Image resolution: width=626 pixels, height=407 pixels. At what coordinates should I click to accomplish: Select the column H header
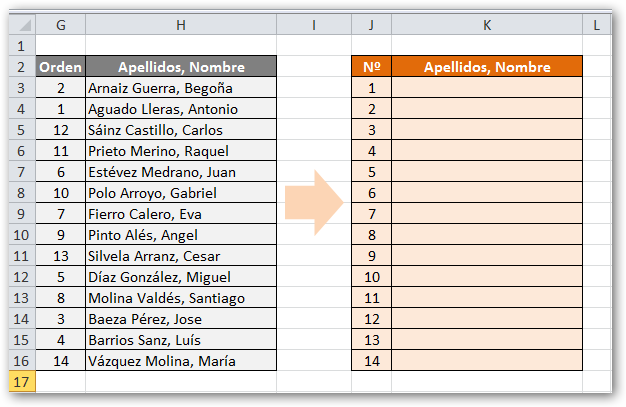(180, 23)
